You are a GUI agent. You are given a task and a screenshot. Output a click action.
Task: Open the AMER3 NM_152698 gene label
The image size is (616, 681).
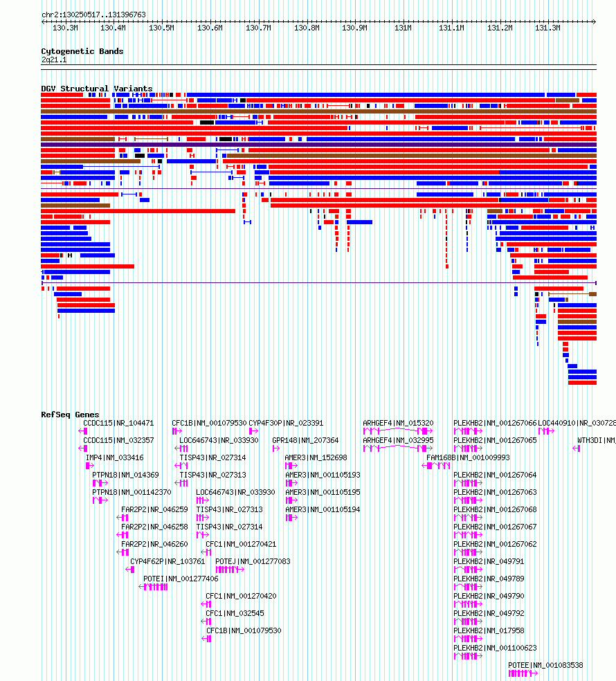point(316,457)
